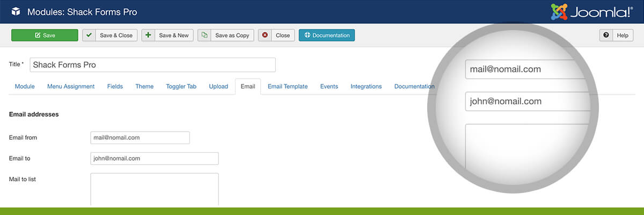Click the Email addresses heading
This screenshot has height=215, width=644.
pyautogui.click(x=34, y=114)
